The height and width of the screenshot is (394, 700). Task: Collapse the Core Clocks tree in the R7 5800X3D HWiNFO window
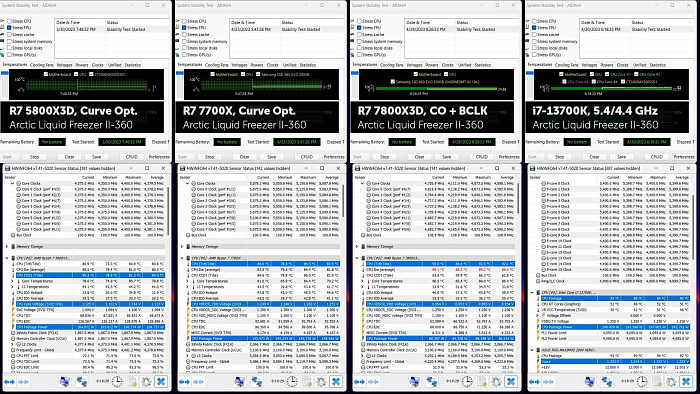[12, 183]
